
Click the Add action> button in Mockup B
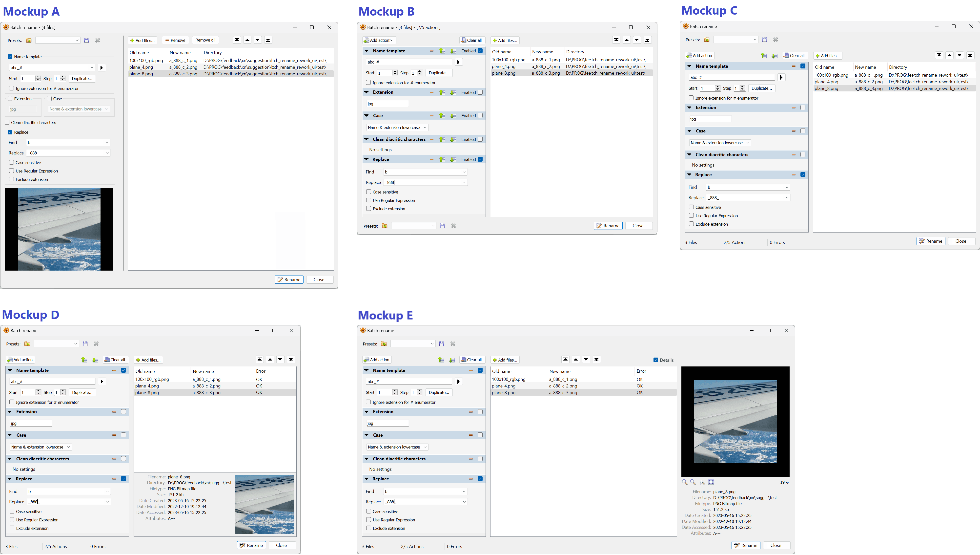click(x=379, y=41)
